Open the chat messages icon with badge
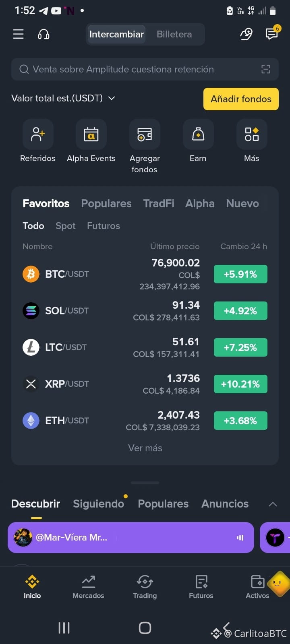Screen dimensions: 290x644 (x=272, y=34)
